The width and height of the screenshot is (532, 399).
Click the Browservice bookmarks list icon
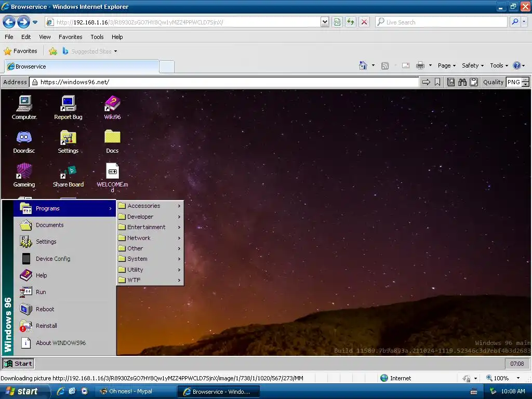pos(451,82)
